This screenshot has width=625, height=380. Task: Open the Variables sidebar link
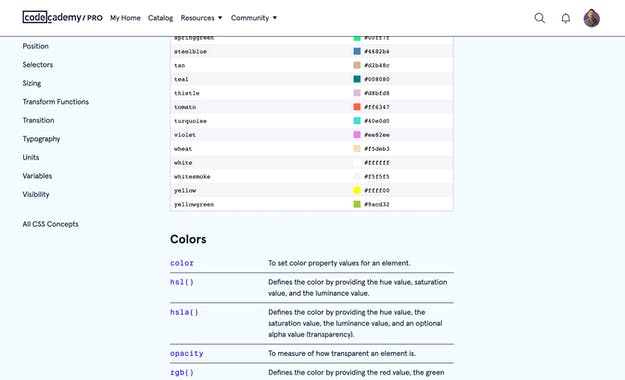pyautogui.click(x=37, y=176)
